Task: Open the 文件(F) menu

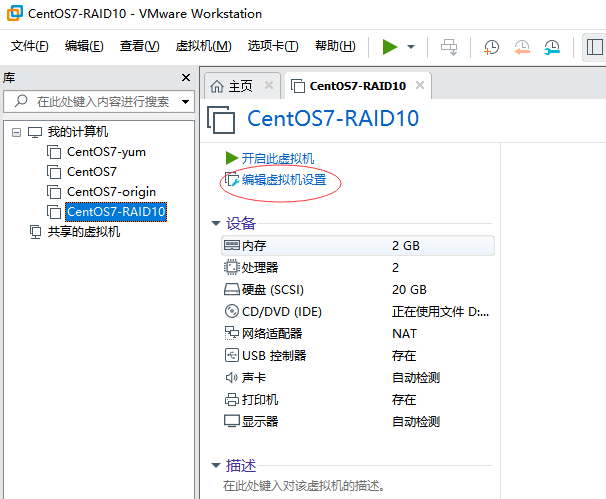Action: pyautogui.click(x=30, y=46)
